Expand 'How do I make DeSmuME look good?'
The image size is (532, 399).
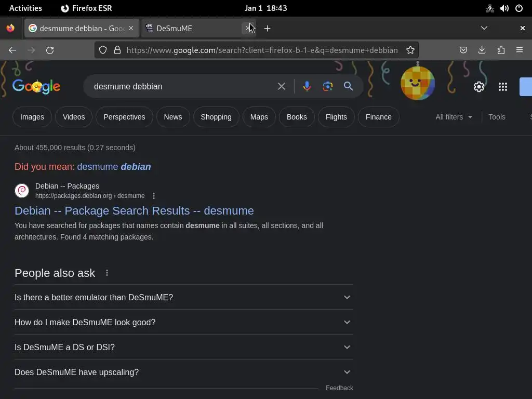pyautogui.click(x=184, y=322)
